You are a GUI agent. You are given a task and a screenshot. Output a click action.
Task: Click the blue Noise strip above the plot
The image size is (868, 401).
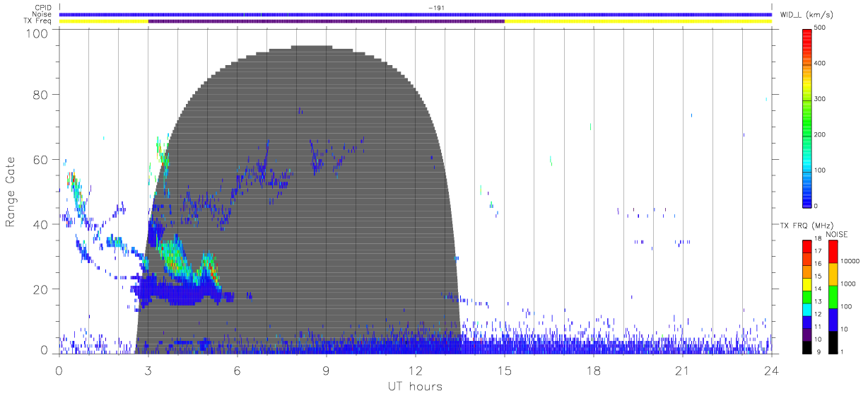416,14
